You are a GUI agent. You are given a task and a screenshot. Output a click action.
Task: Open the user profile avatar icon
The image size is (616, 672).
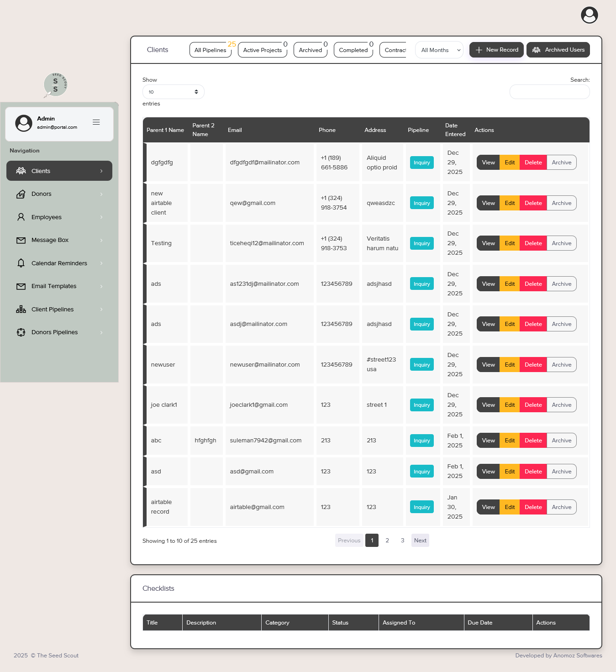(x=589, y=15)
